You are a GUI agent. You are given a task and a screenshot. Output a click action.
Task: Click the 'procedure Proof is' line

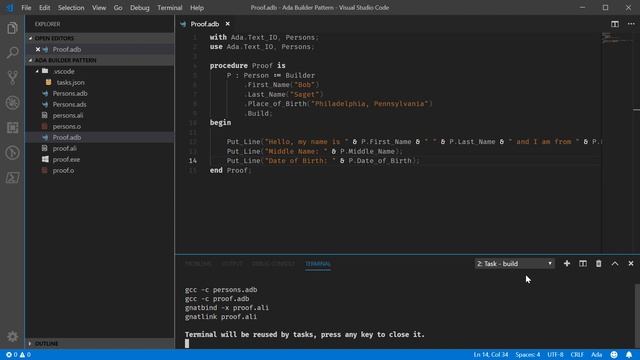click(247, 66)
